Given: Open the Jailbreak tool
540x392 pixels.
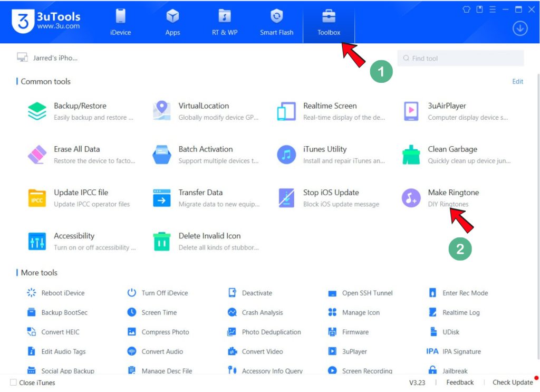Looking at the screenshot, I should pos(448,371).
